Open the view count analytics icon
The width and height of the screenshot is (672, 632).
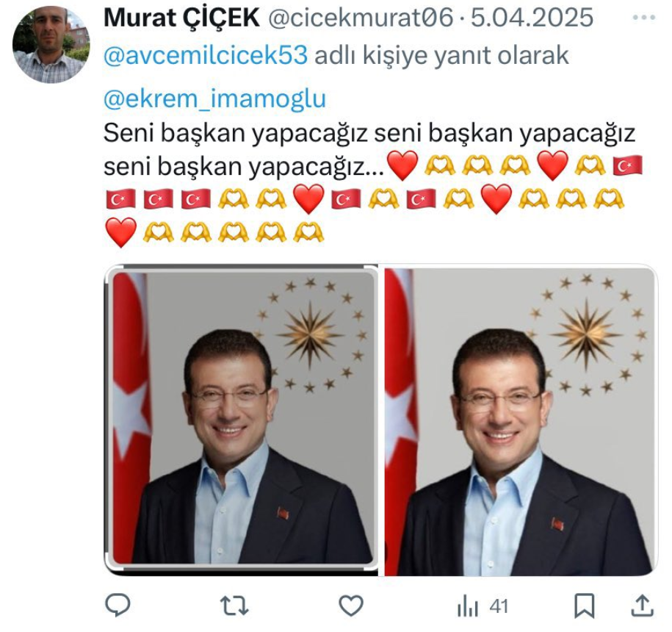[467, 607]
